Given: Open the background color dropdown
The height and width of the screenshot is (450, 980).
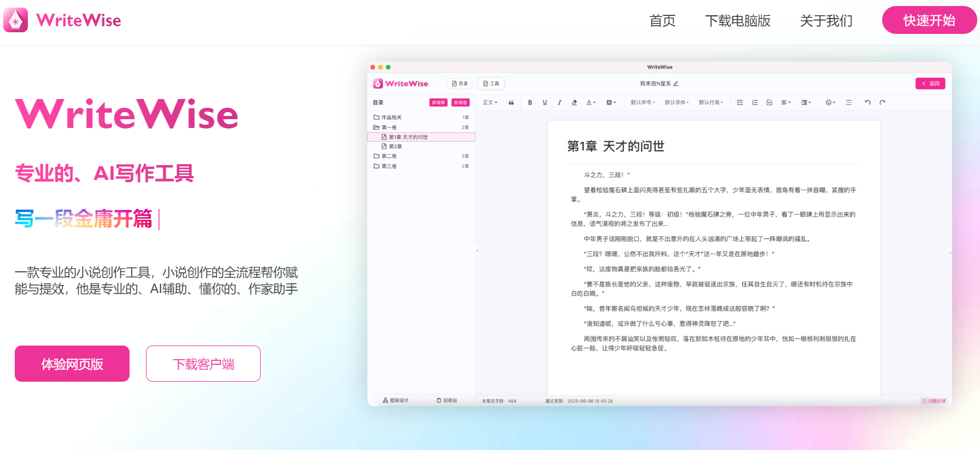Looking at the screenshot, I should 611,102.
